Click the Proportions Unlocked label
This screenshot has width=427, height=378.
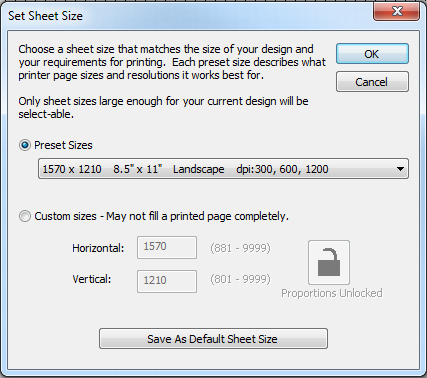[332, 293]
